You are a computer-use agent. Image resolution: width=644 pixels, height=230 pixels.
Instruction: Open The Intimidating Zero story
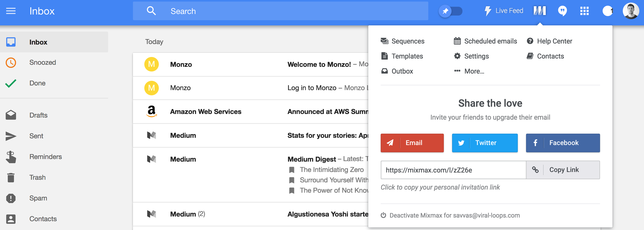pyautogui.click(x=326, y=170)
